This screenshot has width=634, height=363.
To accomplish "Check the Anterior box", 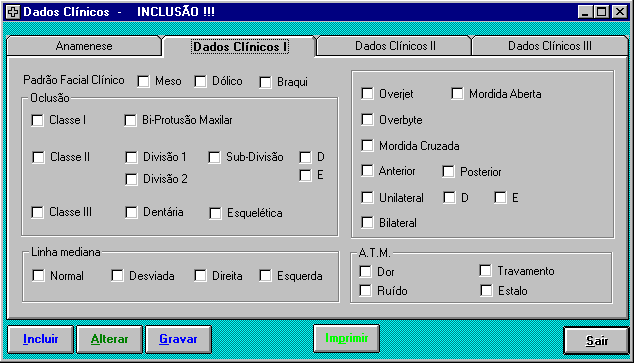I will pos(367,171).
